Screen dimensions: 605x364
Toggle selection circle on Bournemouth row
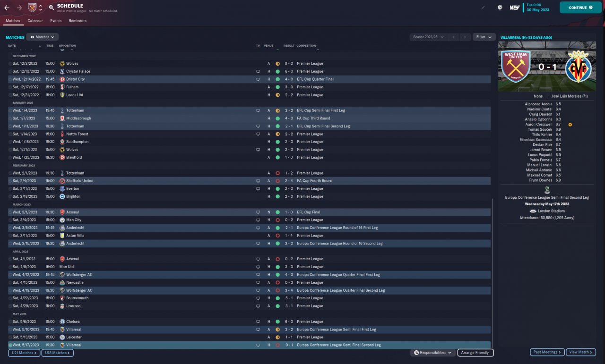10,298
